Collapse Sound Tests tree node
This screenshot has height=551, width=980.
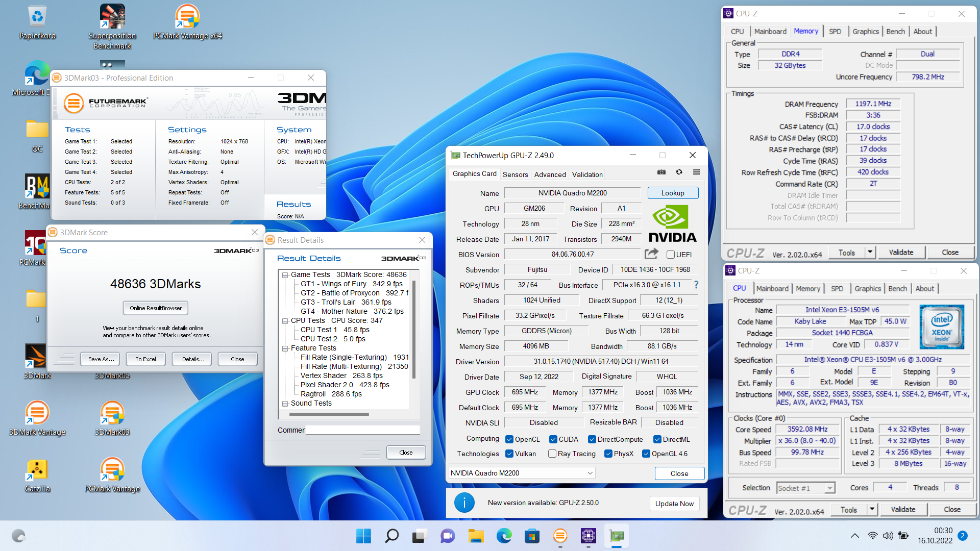tap(285, 403)
